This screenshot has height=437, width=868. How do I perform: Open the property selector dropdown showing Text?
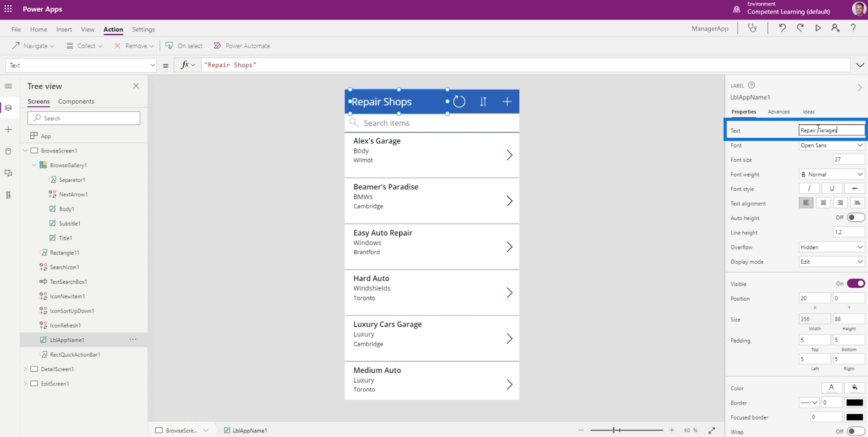pyautogui.click(x=81, y=65)
